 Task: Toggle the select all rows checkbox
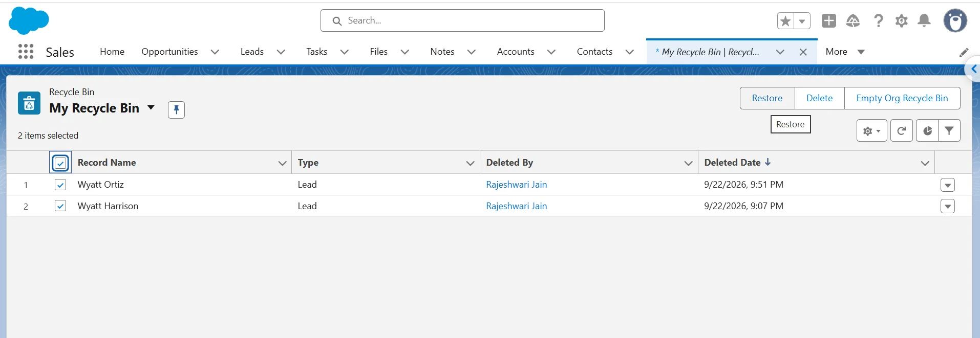(60, 163)
